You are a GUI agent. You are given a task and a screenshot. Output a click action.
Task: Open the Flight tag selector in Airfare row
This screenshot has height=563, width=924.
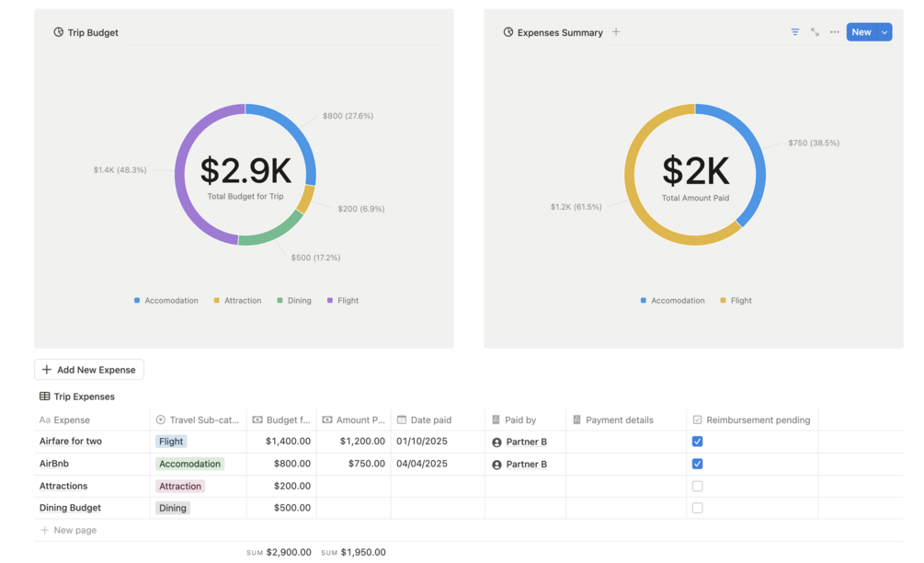[171, 442]
